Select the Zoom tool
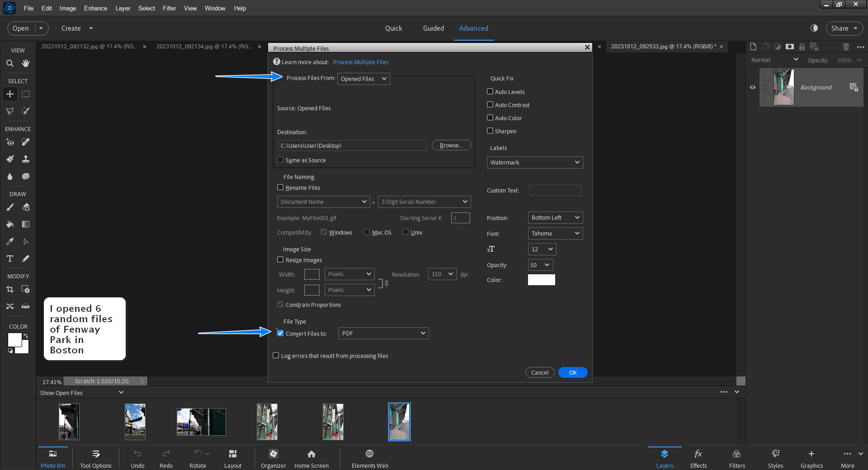 tap(10, 63)
